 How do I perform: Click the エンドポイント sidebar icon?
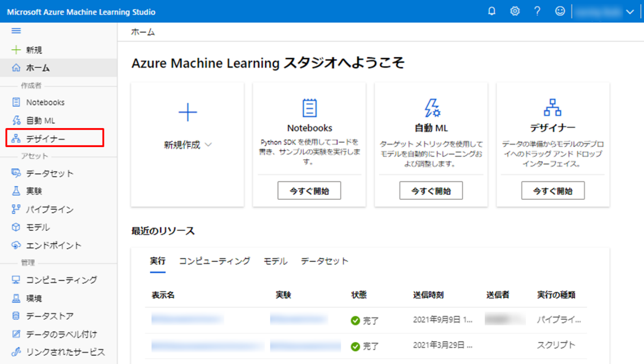pyautogui.click(x=16, y=246)
